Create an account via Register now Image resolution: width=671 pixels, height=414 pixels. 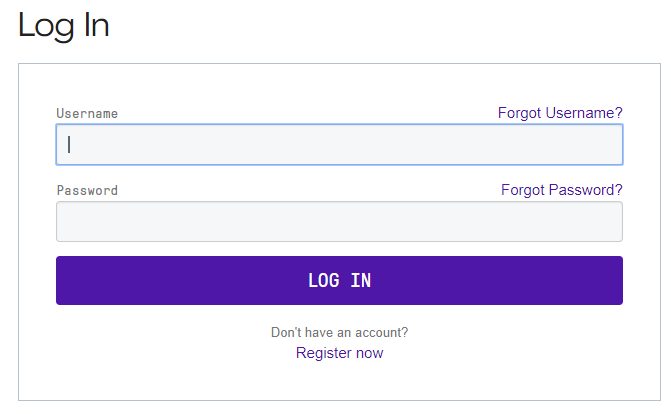339,353
